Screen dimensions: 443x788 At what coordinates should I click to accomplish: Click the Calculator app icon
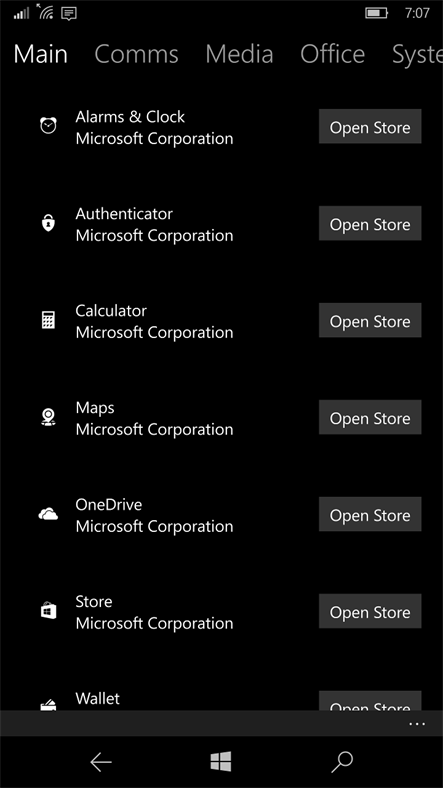point(48,320)
